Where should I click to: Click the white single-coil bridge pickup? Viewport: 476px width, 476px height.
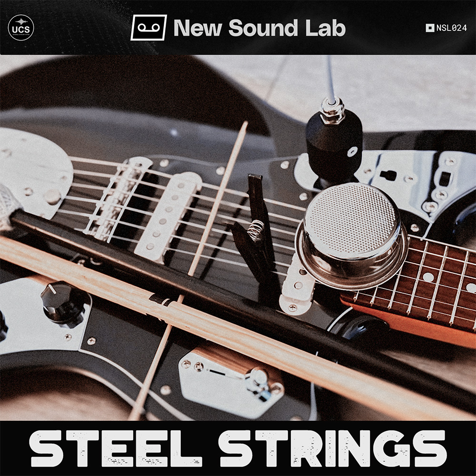[x=169, y=216]
